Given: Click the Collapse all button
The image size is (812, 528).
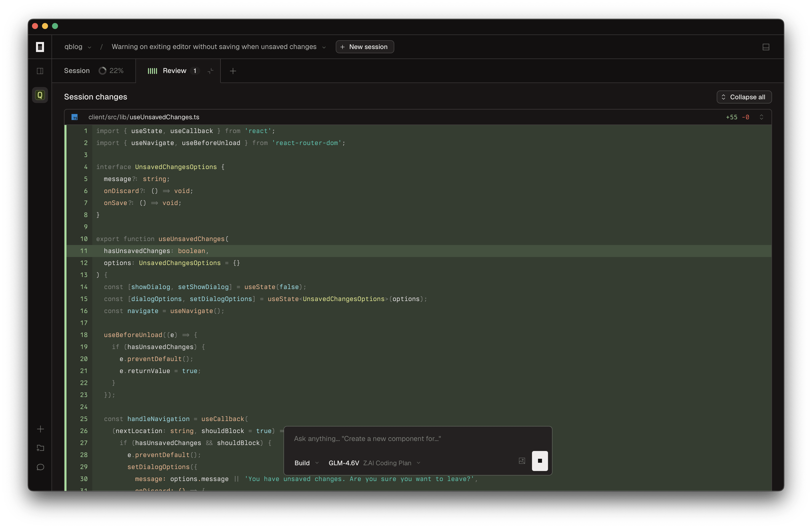Looking at the screenshot, I should click(x=744, y=97).
